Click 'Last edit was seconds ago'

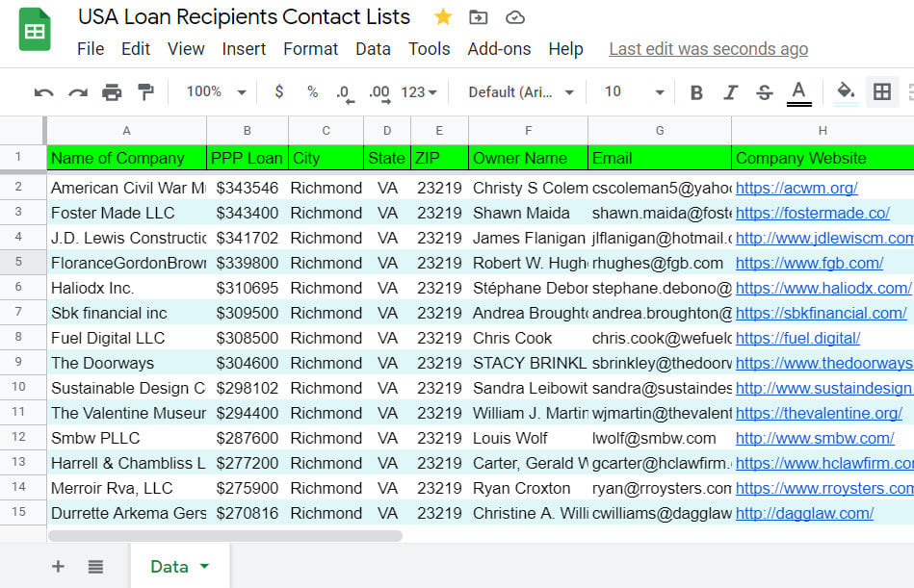pos(708,49)
